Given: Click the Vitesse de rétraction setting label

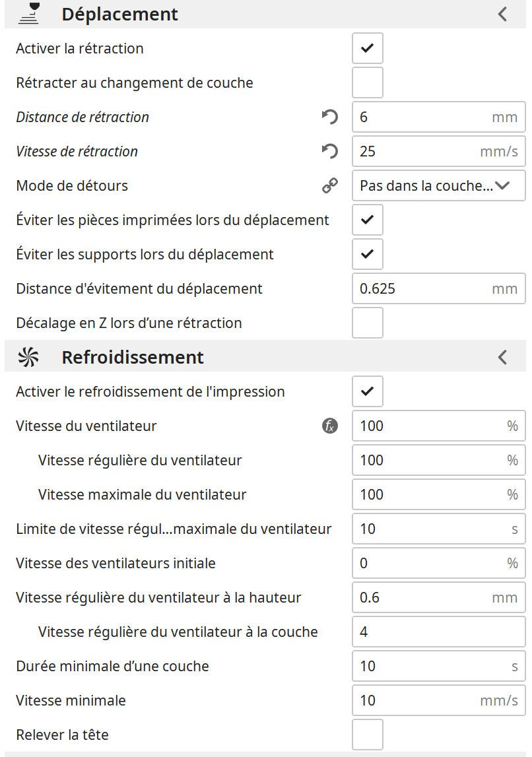Looking at the screenshot, I should point(77,151).
